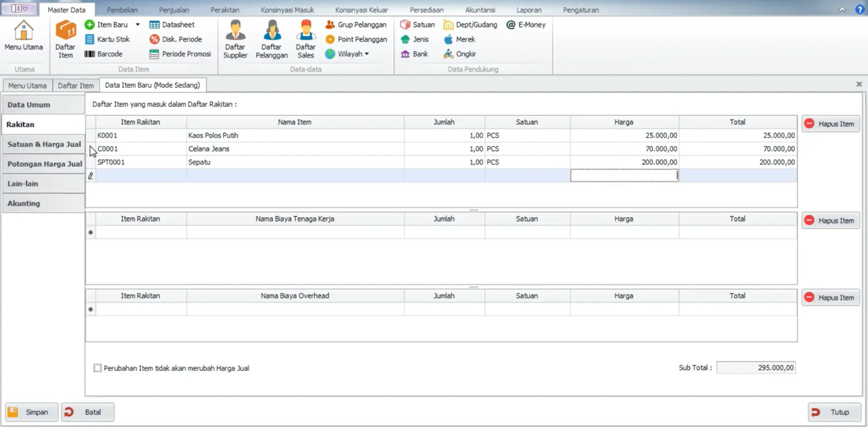The width and height of the screenshot is (868, 427).
Task: Switch to the Penjualan ribbon tab
Action: [174, 10]
